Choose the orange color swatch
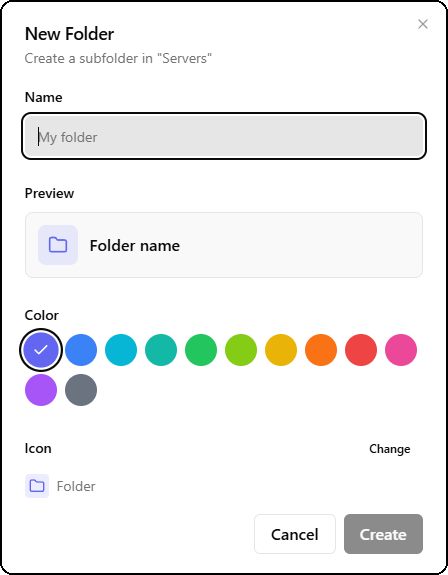448x575 pixels. (x=321, y=350)
